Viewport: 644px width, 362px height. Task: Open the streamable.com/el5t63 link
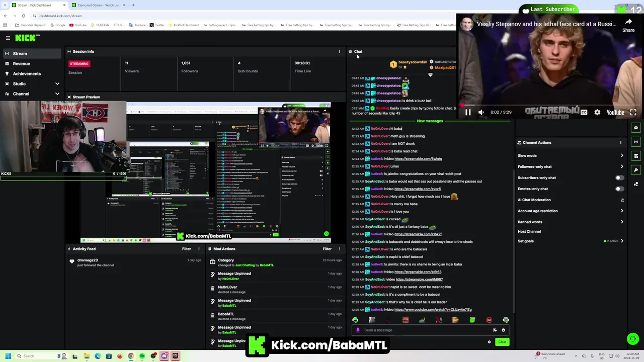(418, 272)
